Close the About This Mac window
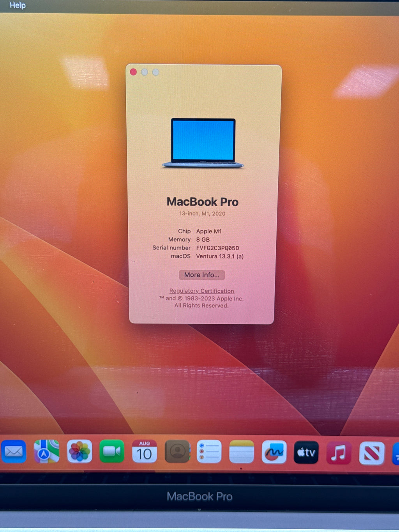 133,72
